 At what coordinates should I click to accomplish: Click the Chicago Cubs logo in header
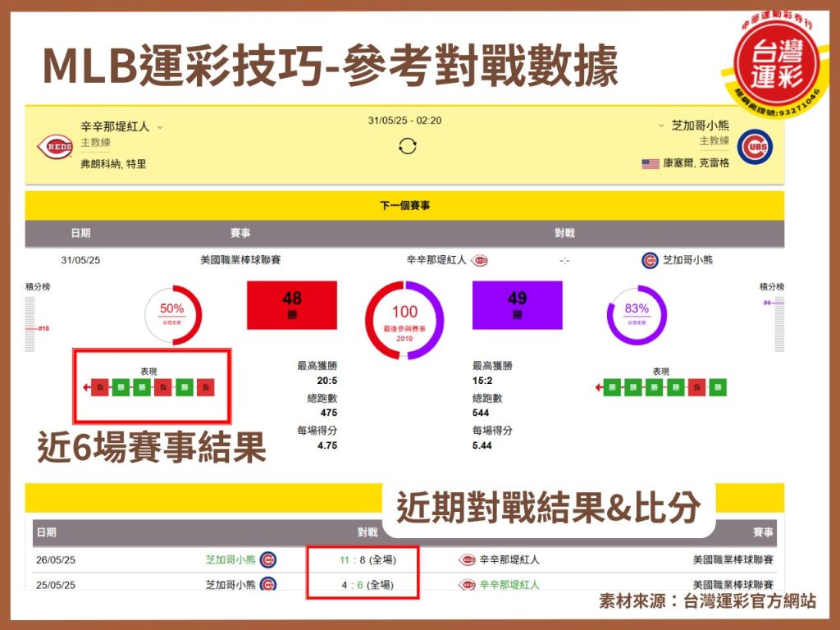pos(755,146)
